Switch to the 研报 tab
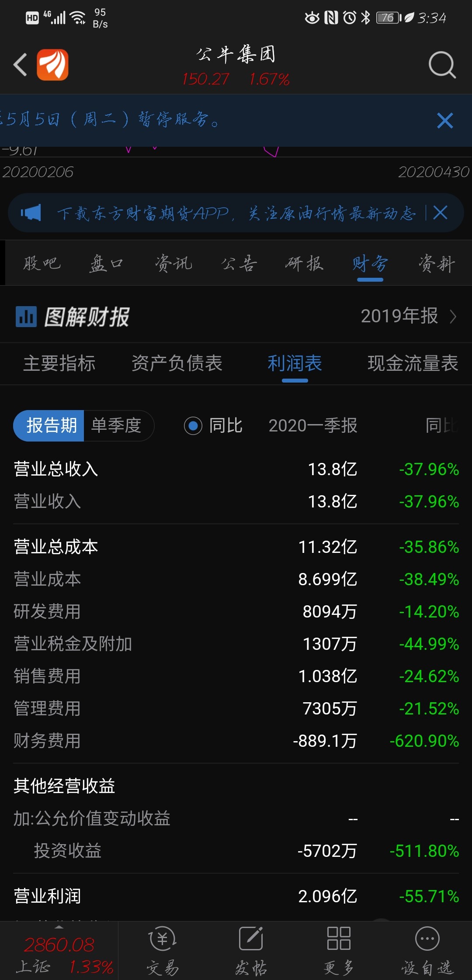The image size is (472, 980). point(304,263)
